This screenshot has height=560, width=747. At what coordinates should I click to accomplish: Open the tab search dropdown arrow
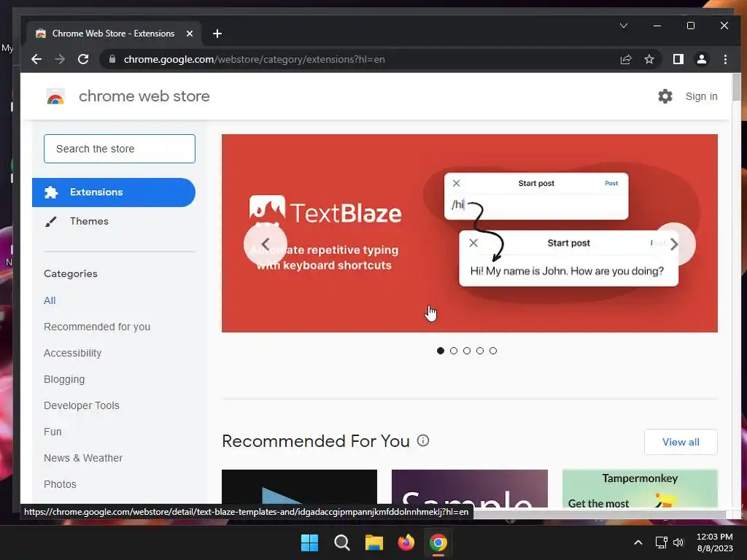623,26
